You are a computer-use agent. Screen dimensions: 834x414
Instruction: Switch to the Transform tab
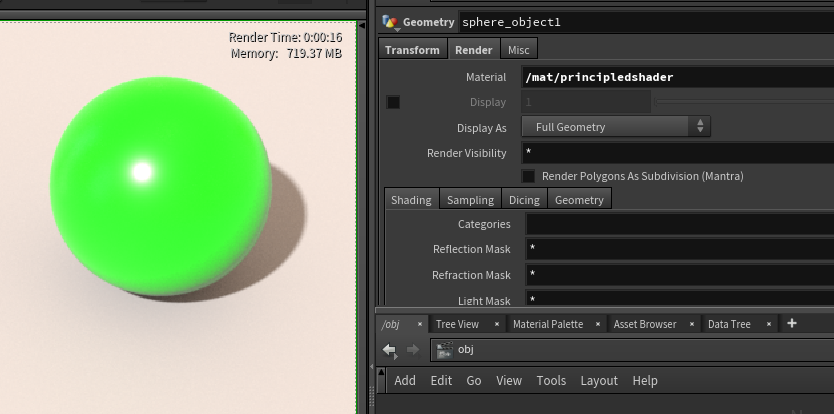point(412,50)
